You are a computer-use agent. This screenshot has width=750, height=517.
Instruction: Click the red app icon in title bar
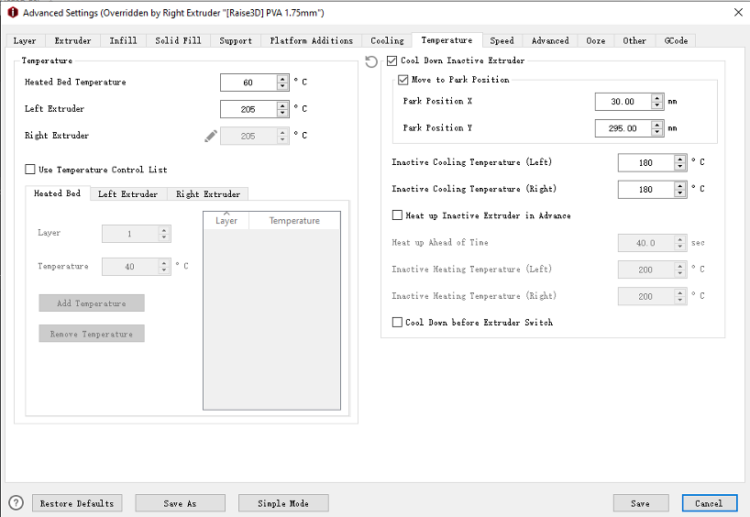pos(13,12)
